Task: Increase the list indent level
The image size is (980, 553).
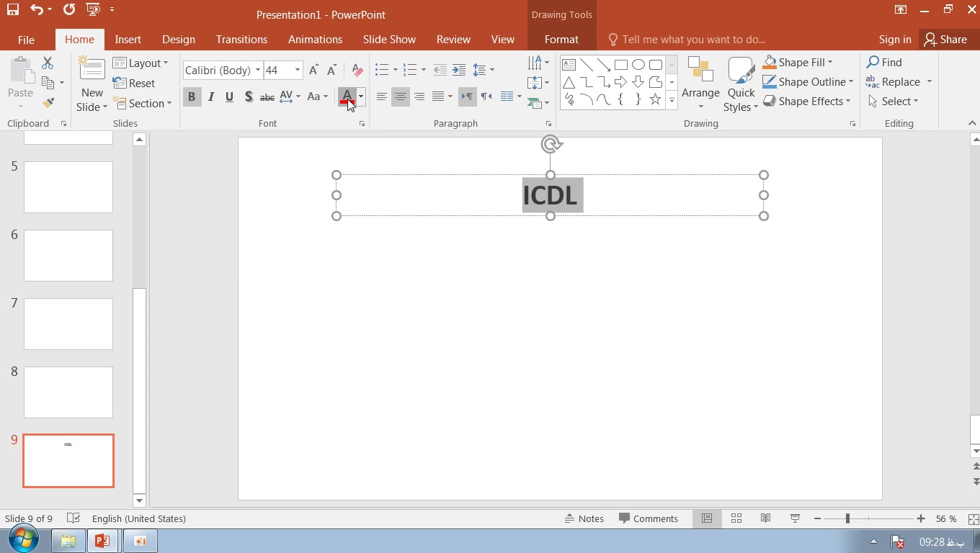Action: pyautogui.click(x=459, y=70)
